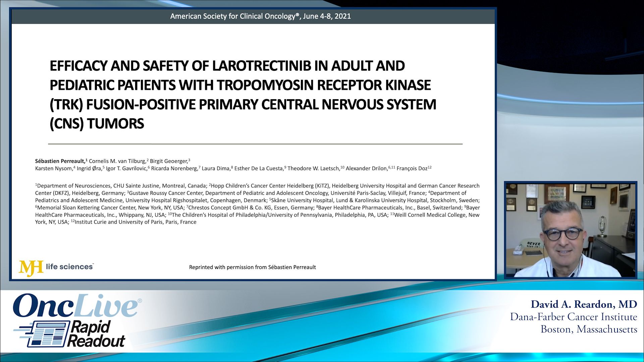Select author name Ricarda Norenberg

pos(174,169)
